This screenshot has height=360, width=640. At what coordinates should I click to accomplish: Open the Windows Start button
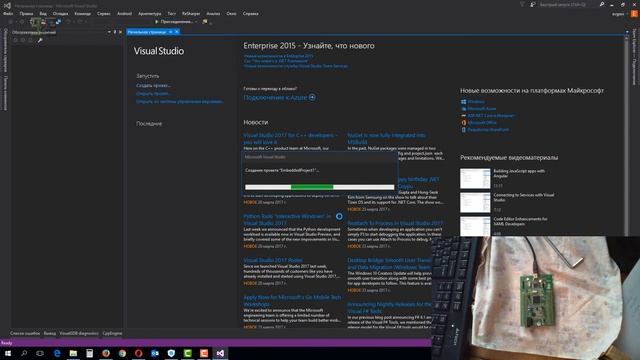point(8,353)
